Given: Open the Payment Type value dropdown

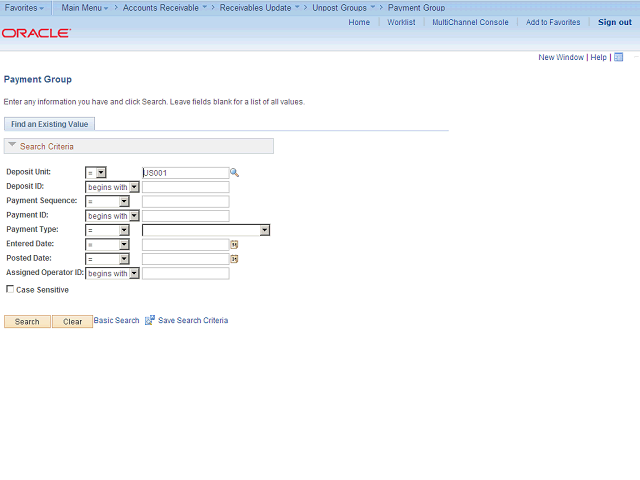Looking at the screenshot, I should click(206, 230).
